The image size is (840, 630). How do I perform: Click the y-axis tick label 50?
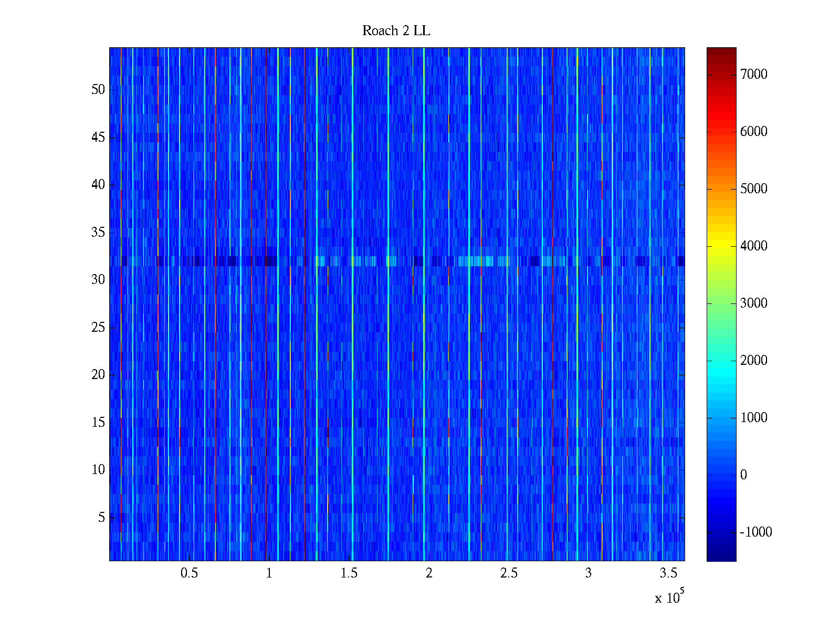[98, 90]
